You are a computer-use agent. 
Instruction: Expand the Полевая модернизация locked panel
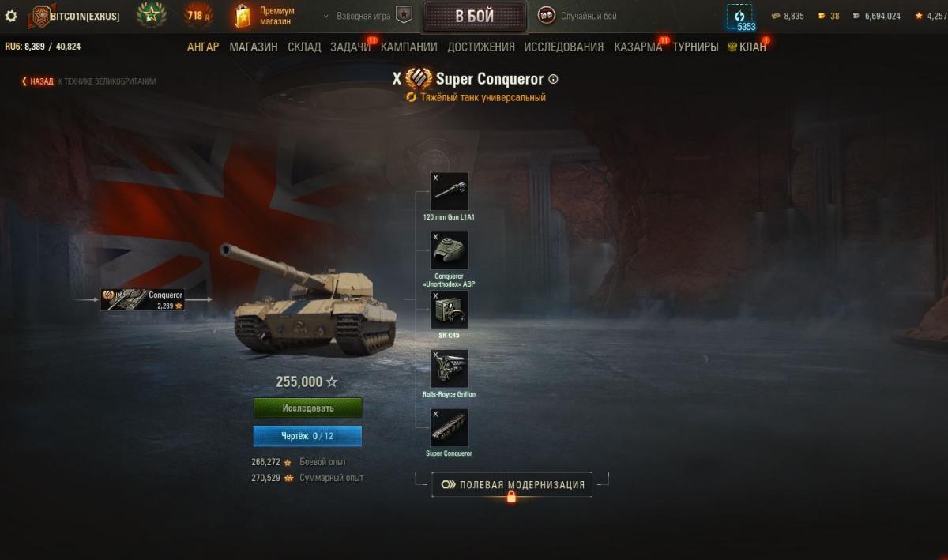pyautogui.click(x=512, y=485)
